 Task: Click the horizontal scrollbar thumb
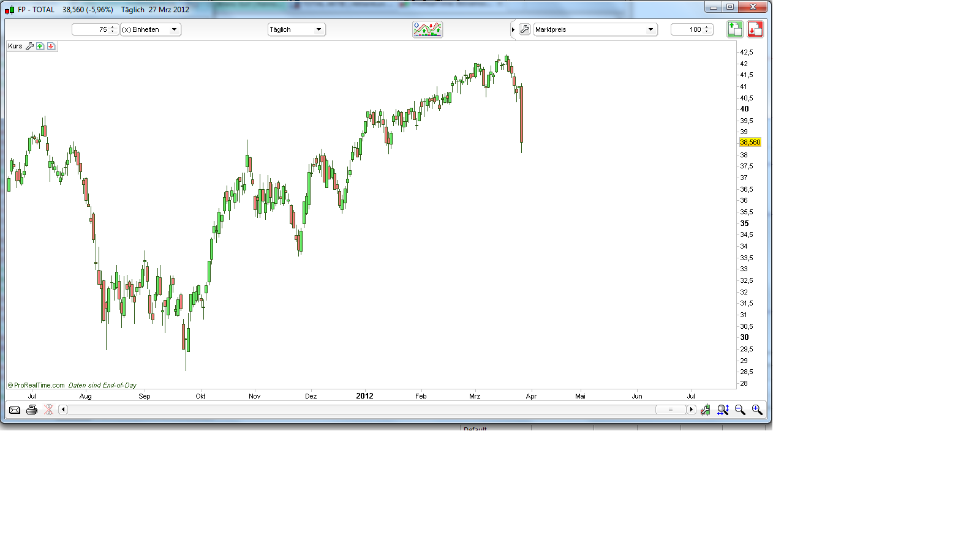671,410
